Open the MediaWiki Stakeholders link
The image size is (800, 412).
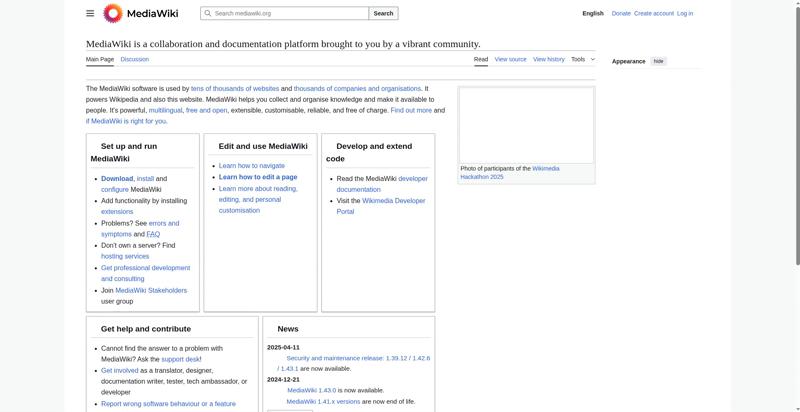point(151,291)
